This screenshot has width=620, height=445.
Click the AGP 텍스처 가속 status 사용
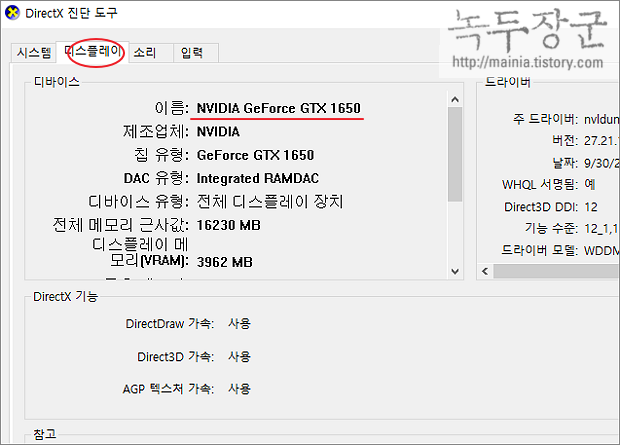(239, 389)
